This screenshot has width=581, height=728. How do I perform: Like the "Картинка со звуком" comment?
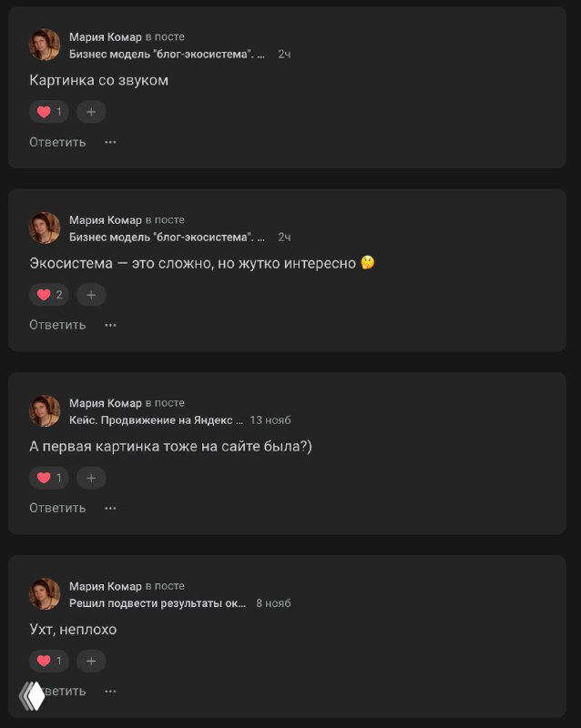point(48,112)
